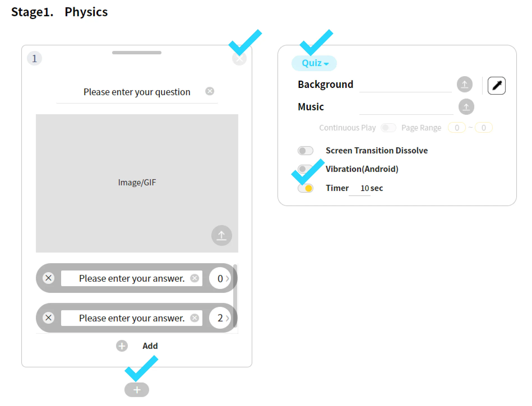The image size is (532, 406).
Task: Toggle the Continuous Play switch
Action: 388,128
